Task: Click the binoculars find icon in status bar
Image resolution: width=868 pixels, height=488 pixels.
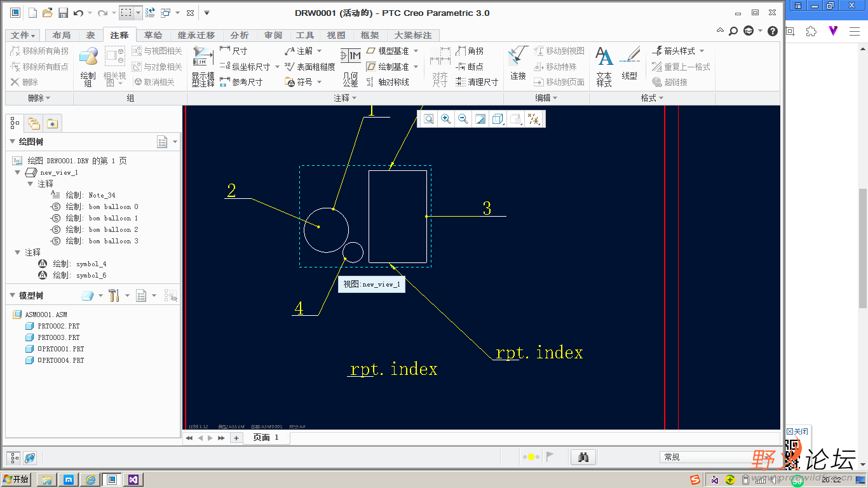Action: [x=583, y=457]
